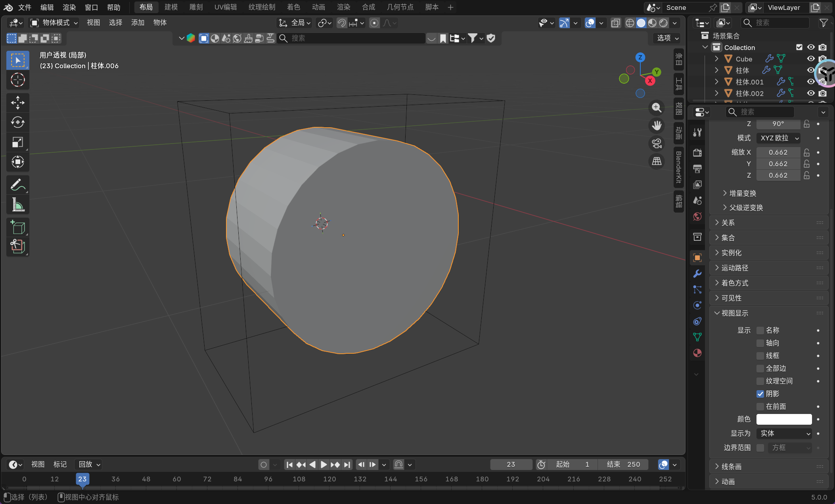
Task: Click the 3D cursor tool
Action: coord(17,80)
